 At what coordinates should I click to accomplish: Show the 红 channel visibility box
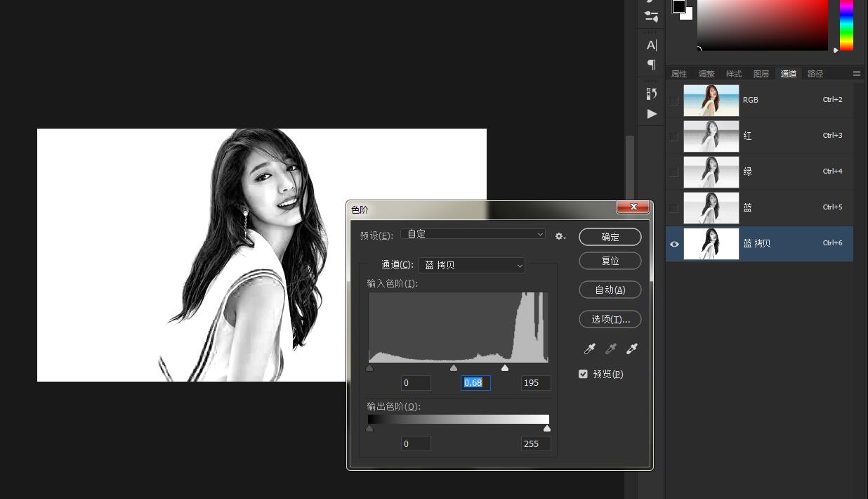(x=674, y=136)
